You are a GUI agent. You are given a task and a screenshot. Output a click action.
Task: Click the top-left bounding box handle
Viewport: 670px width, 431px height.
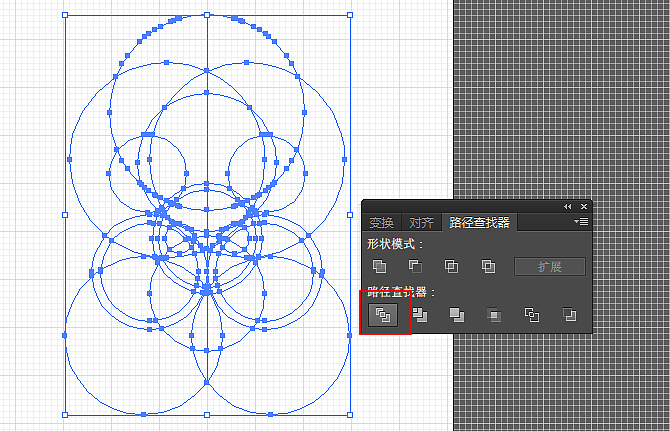(65, 15)
